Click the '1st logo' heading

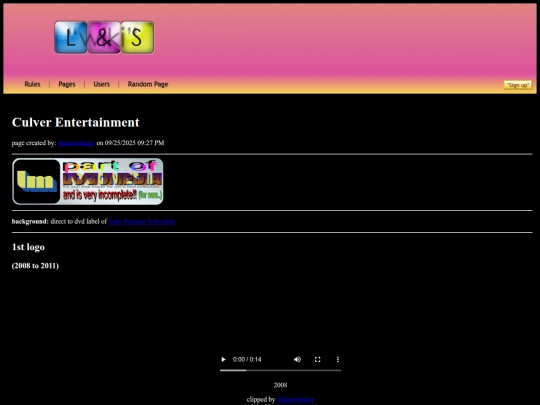28,247
